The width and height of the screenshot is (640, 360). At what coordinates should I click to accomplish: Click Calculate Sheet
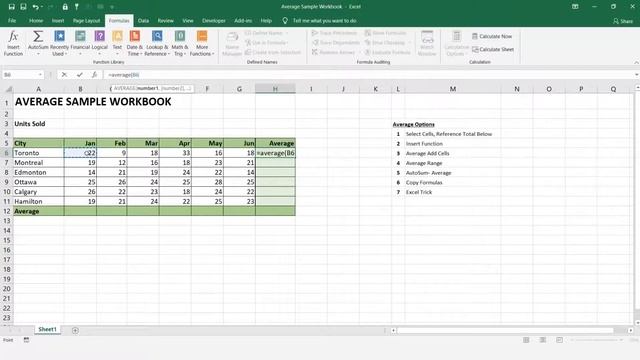[493, 49]
